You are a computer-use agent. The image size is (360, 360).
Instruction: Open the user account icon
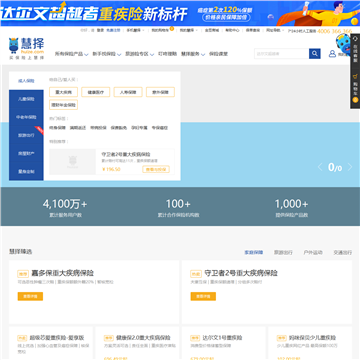332,54
